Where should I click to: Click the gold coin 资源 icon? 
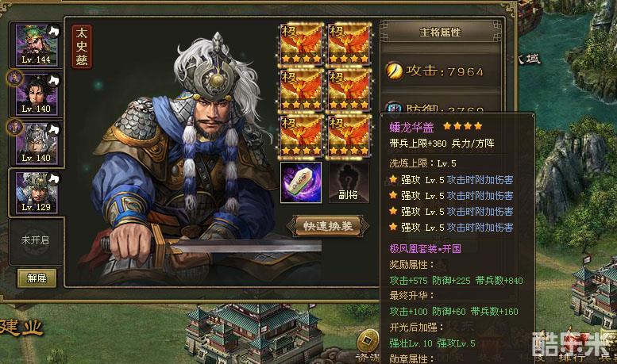pos(368,340)
